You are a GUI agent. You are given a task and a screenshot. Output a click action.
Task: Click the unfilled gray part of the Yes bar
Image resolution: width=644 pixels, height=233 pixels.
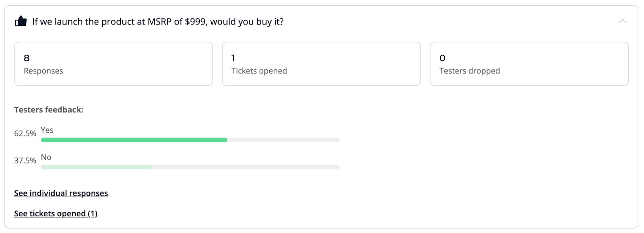(283, 140)
